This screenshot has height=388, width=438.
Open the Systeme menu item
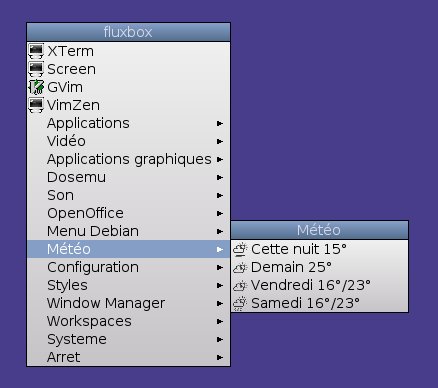pos(128,339)
